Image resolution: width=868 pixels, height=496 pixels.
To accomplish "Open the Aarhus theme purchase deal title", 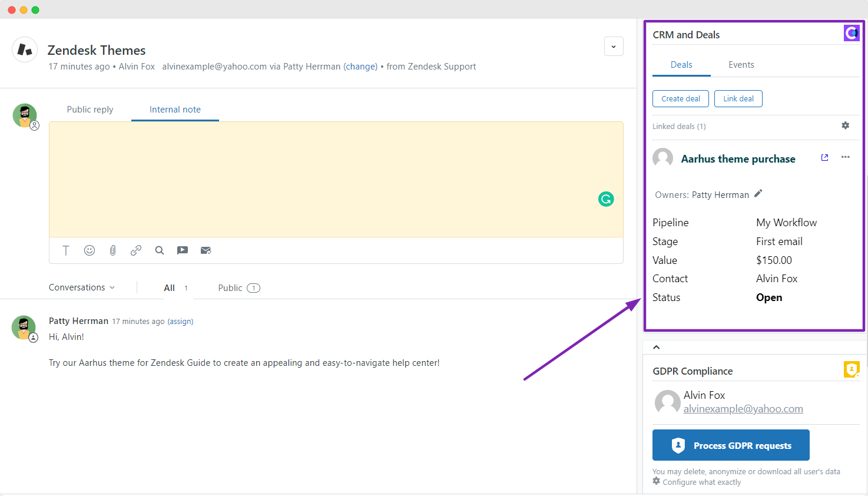I will (738, 159).
